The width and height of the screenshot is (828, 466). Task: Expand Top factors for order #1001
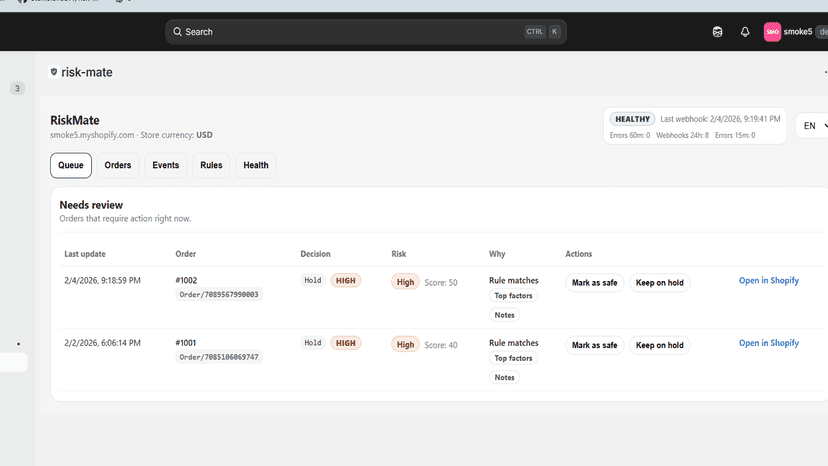click(x=513, y=358)
